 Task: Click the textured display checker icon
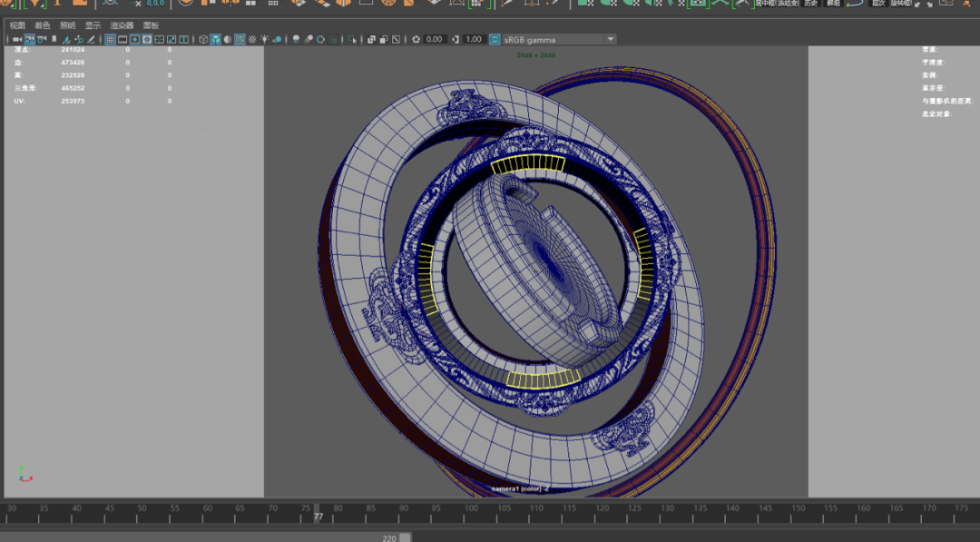251,40
